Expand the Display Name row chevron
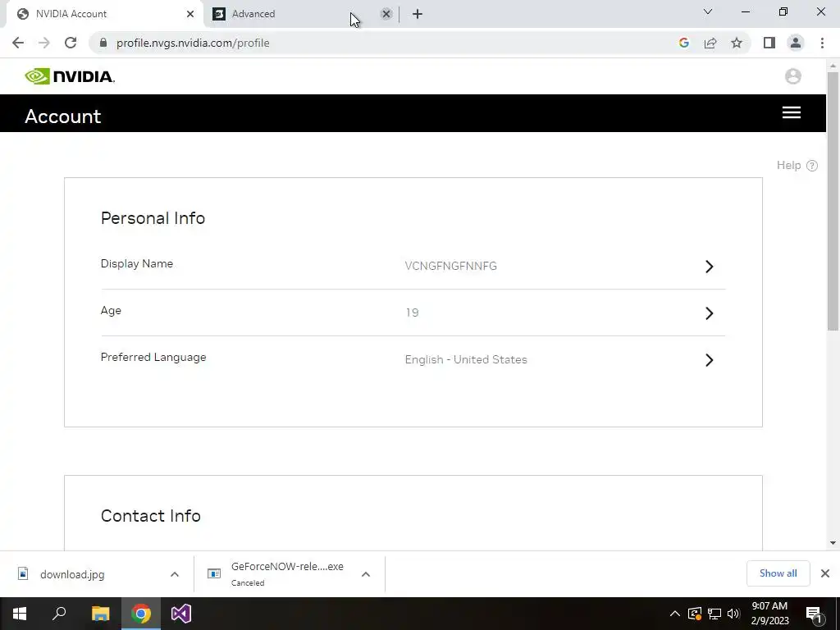 pyautogui.click(x=710, y=267)
